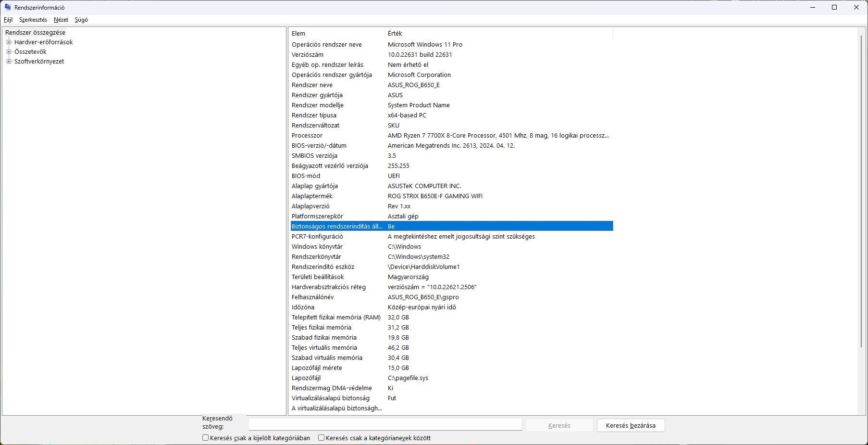
Task: Select Összetevők label in tree
Action: click(x=30, y=51)
